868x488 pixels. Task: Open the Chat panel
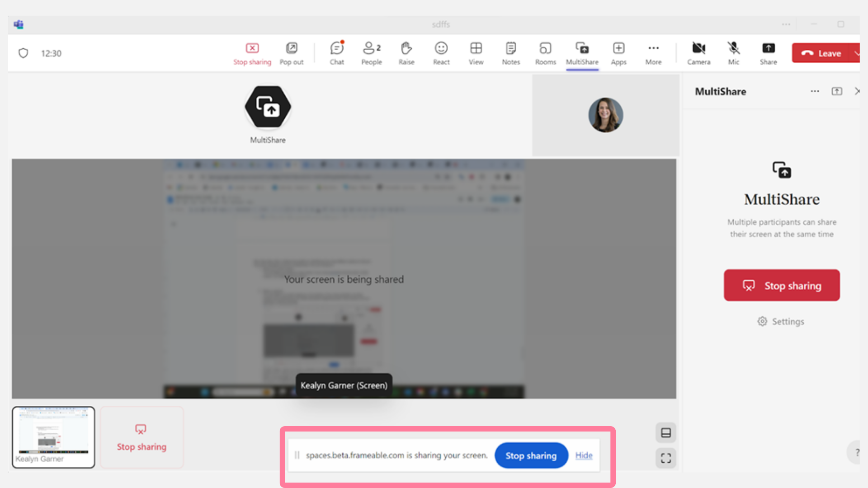coord(337,53)
